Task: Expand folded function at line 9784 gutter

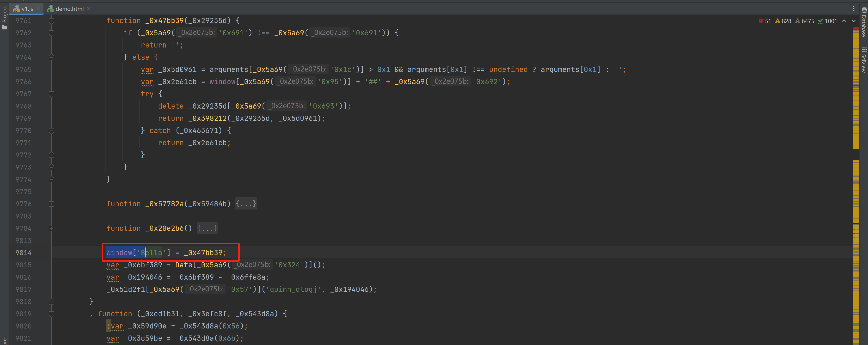Action: click(x=52, y=228)
